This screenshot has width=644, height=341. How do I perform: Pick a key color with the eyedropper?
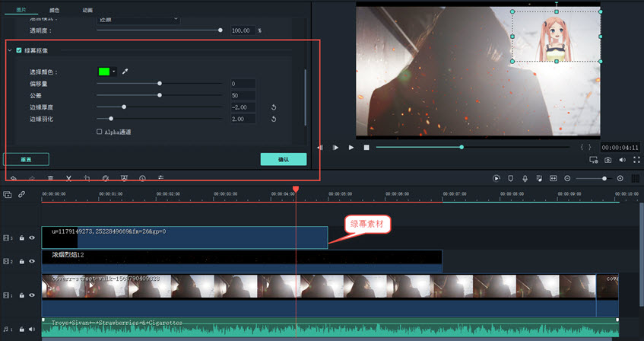pyautogui.click(x=125, y=72)
